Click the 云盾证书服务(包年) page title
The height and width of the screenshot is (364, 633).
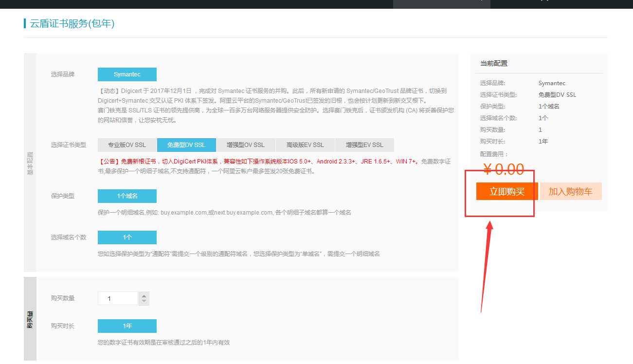point(72,23)
